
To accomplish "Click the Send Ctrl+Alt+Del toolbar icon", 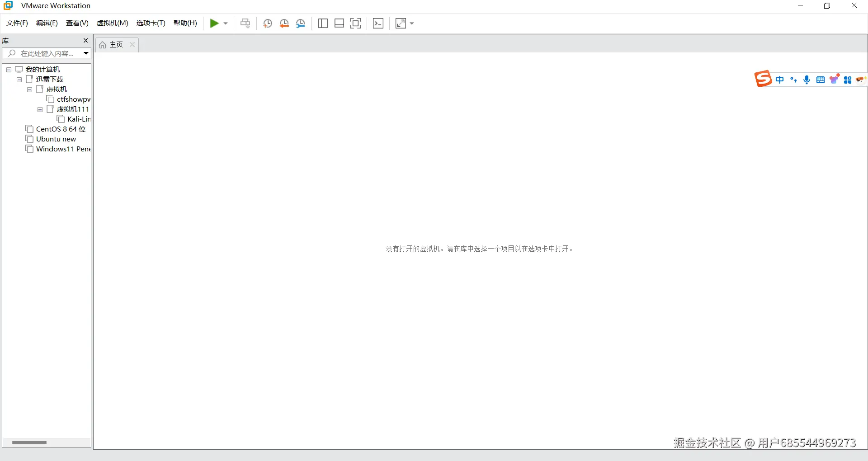I will 245,24.
